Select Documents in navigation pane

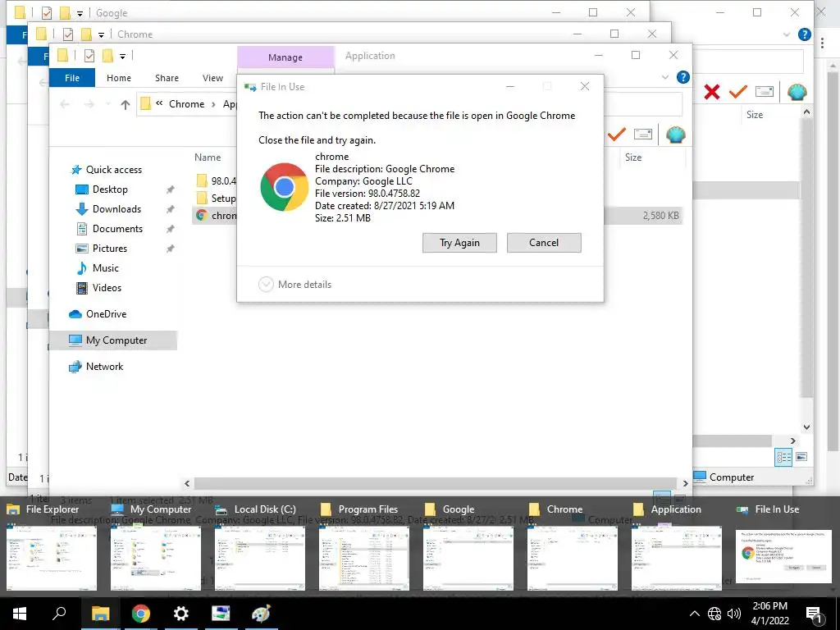click(117, 229)
